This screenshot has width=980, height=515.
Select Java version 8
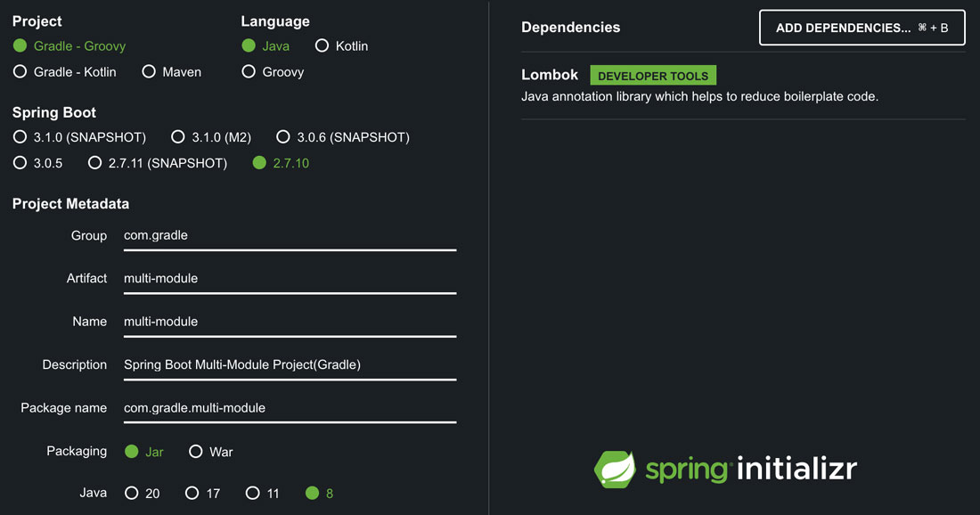[319, 493]
